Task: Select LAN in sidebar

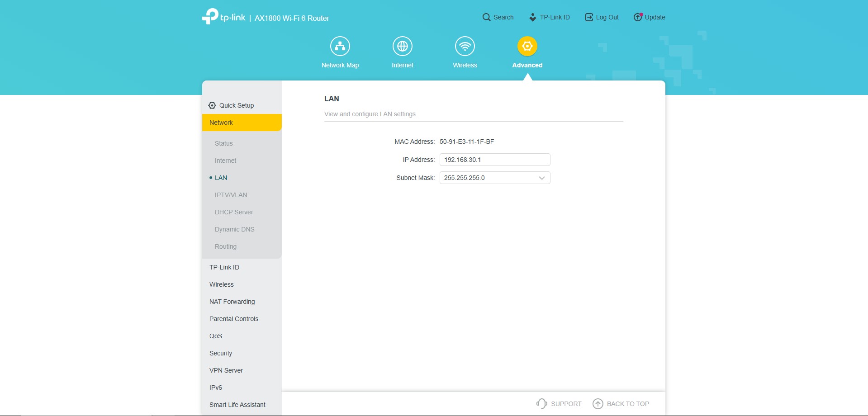Action: pos(221,178)
